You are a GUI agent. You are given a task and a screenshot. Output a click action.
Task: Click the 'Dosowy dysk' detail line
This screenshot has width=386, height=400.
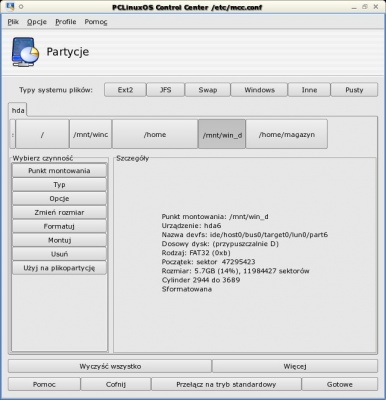(x=220, y=244)
